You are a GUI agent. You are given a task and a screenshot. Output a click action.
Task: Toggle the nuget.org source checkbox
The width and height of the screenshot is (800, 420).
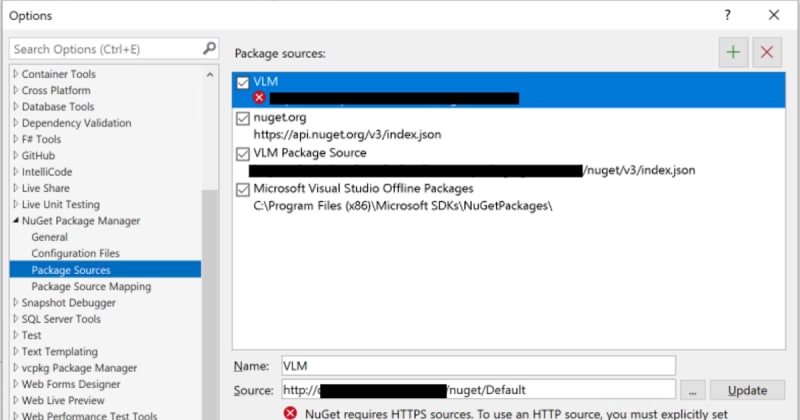click(x=242, y=118)
